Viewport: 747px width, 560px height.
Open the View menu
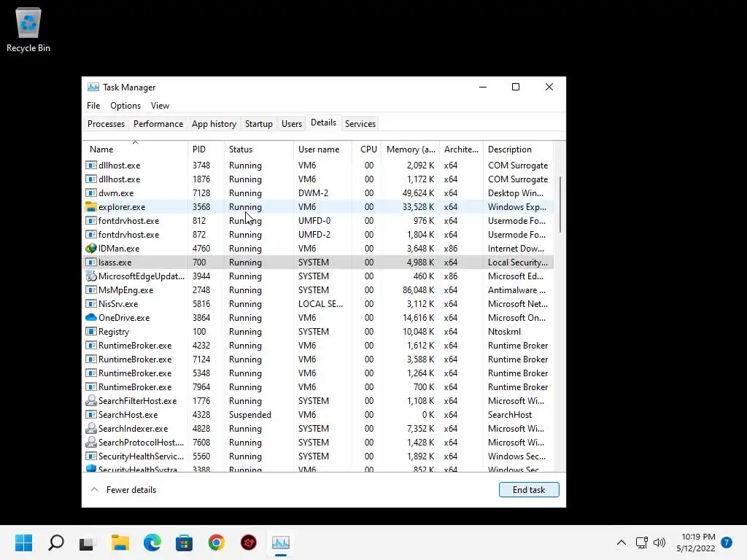coord(160,106)
